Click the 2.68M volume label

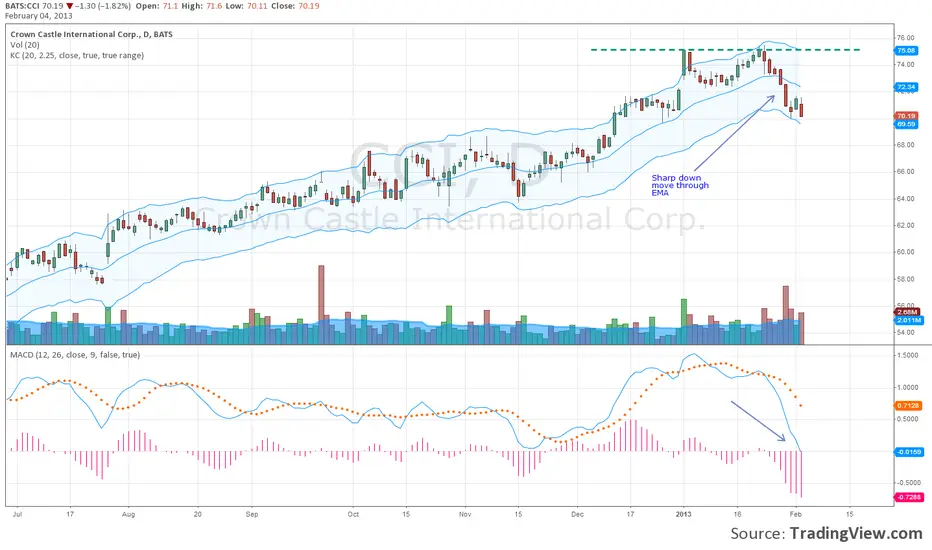908,312
